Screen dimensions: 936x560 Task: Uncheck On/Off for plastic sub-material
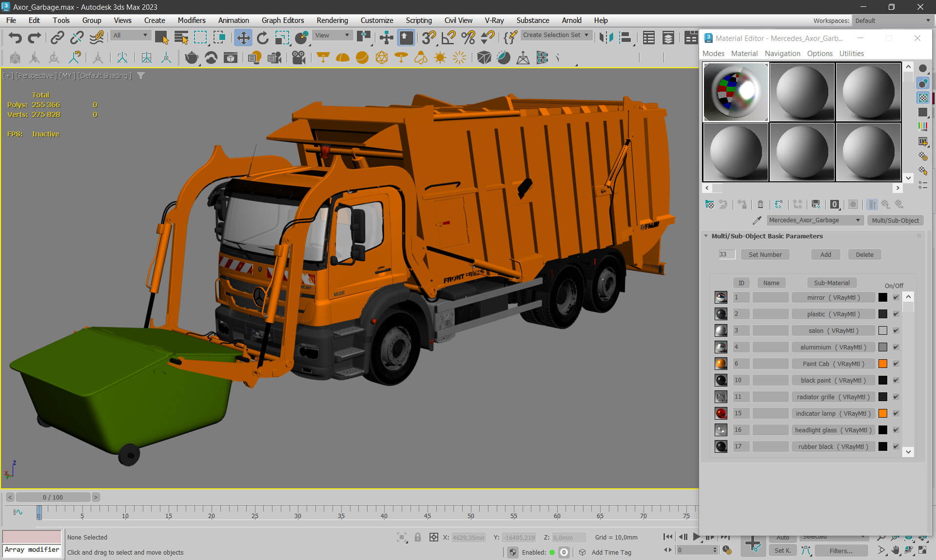[896, 314]
